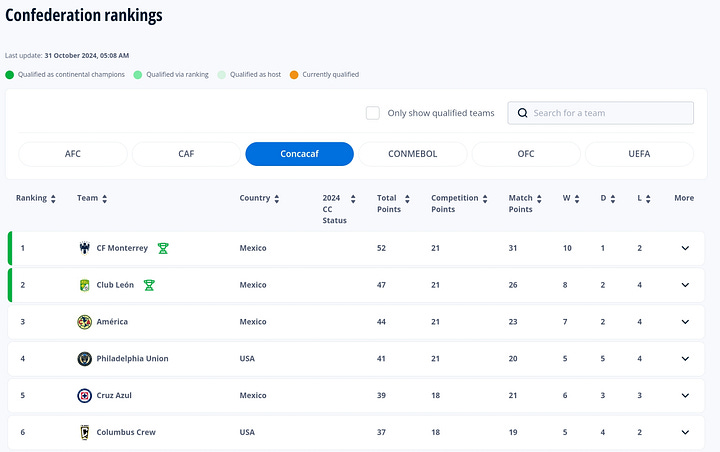Click the América club crest
Screen dimensions: 720x452
[84, 322]
